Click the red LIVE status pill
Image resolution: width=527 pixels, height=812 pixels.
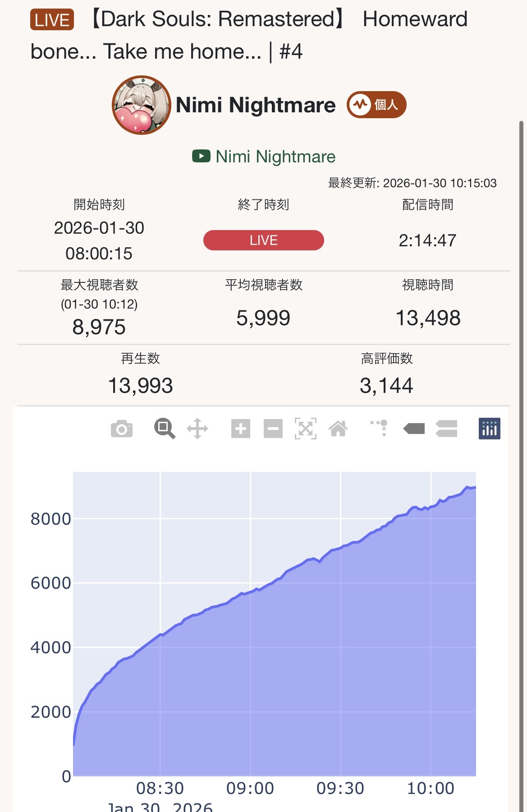[264, 240]
